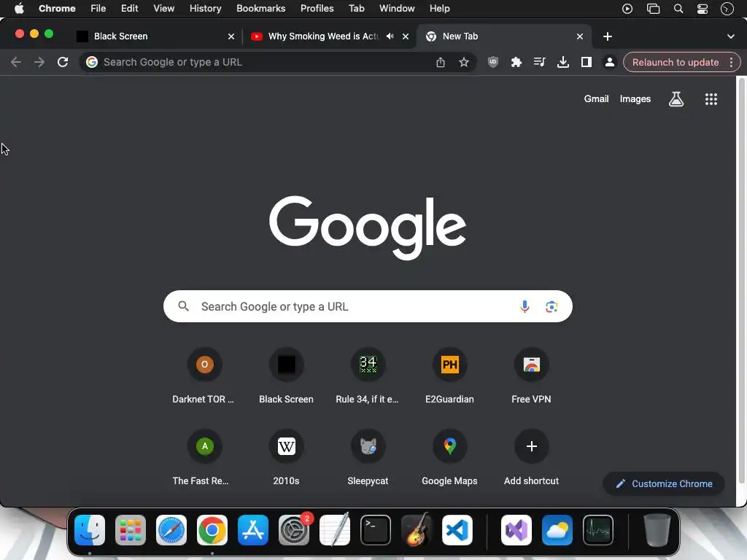Open the Google apps grid
This screenshot has width=747, height=560.
[711, 99]
